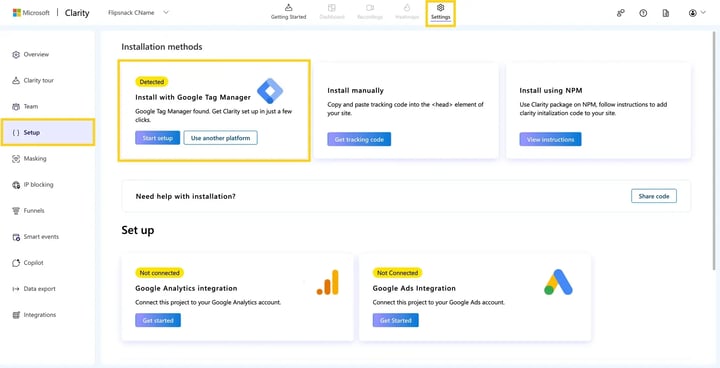Click the Install using NPM heading
The width and height of the screenshot is (720, 368).
551,91
